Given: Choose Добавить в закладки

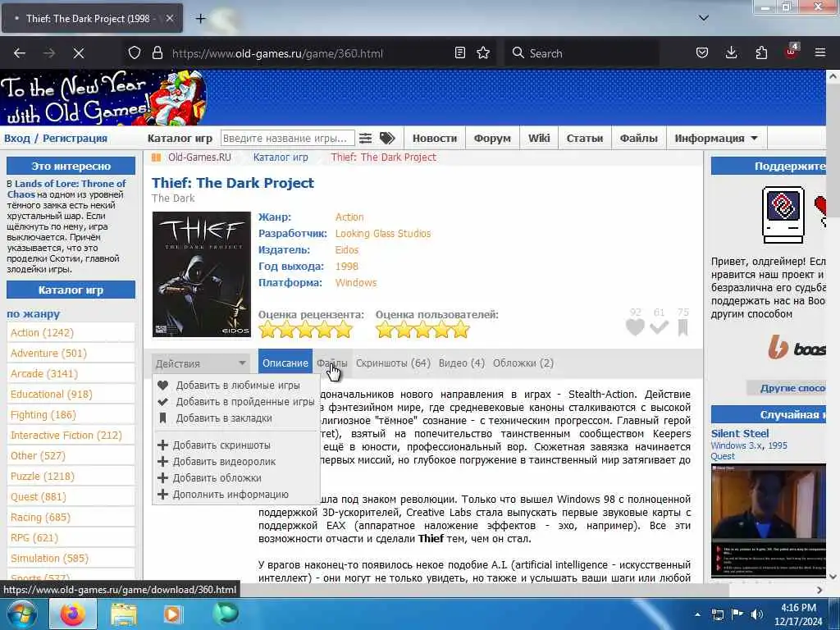Looking at the screenshot, I should coord(224,418).
